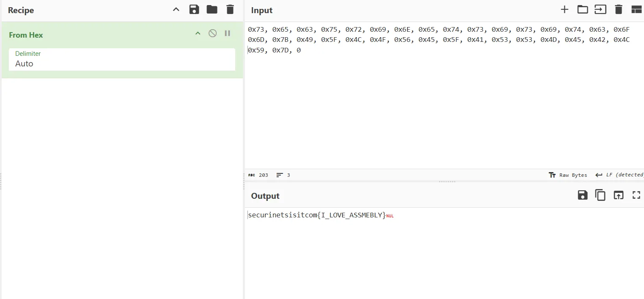The width and height of the screenshot is (644, 299).
Task: Clear the input with the trash icon
Action: (x=619, y=9)
